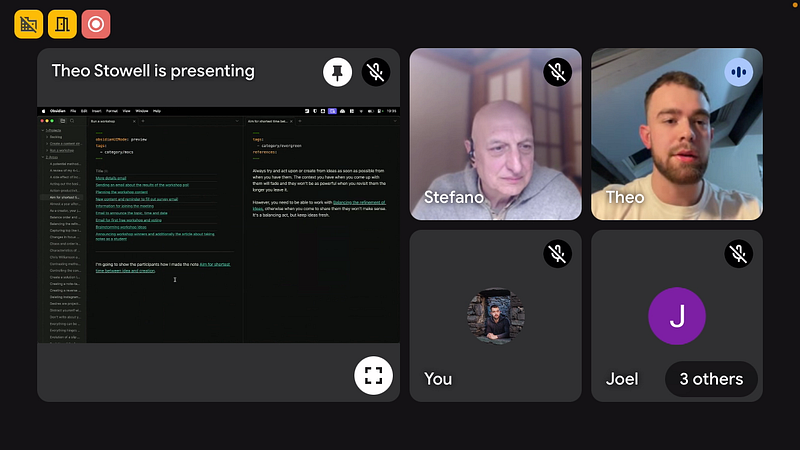The height and width of the screenshot is (450, 800).
Task: Open right pane tab list dropdown
Action: (x=395, y=121)
